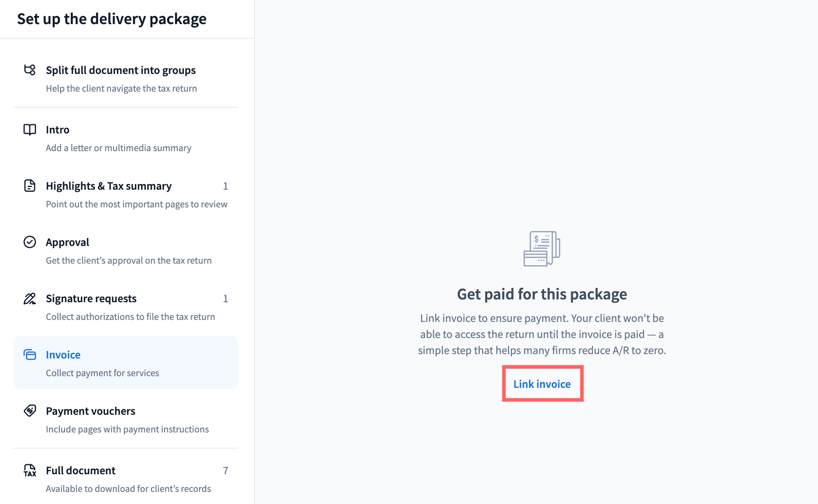818x504 pixels.
Task: Select the Invoice Collect payment for services item
Action: (126, 363)
